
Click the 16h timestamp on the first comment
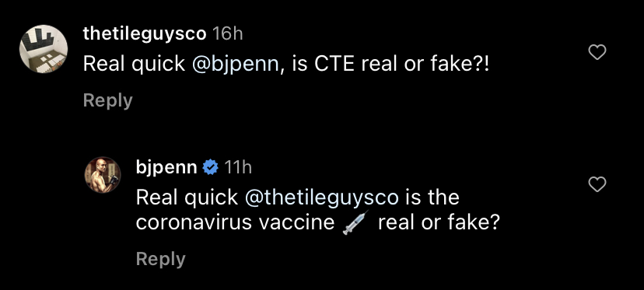(x=228, y=33)
